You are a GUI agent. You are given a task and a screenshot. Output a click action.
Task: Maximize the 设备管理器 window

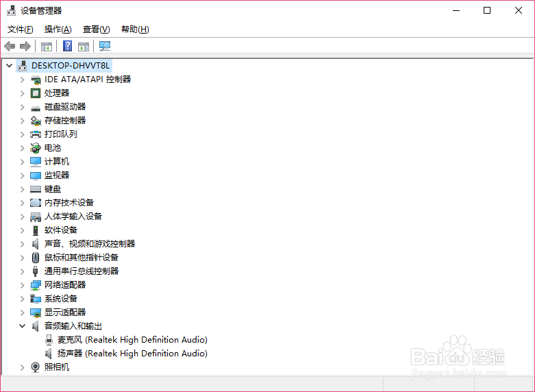coord(487,10)
